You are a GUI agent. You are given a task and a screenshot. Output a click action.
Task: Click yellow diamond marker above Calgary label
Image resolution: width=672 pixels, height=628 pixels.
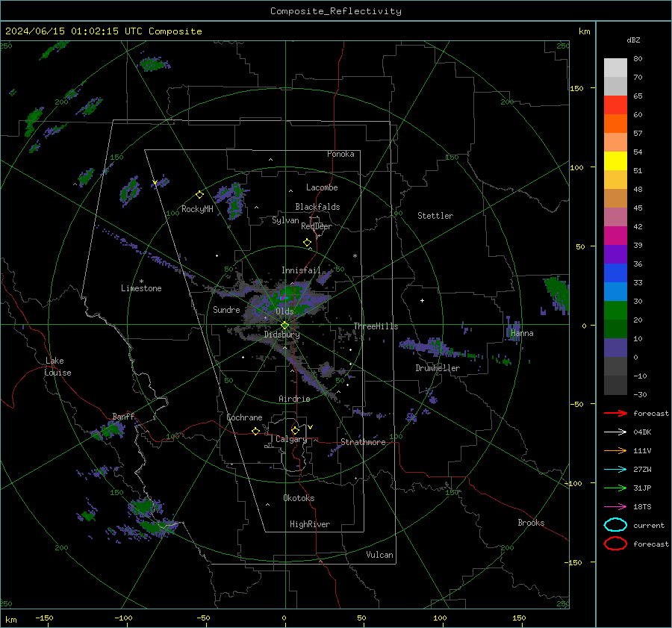[x=295, y=430]
